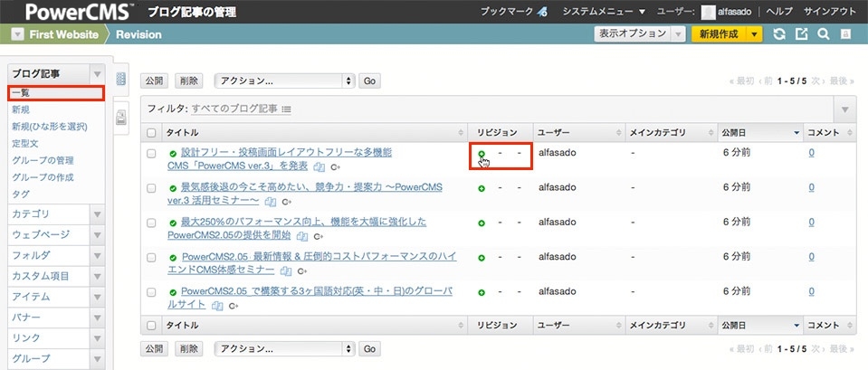This screenshot has width=868, height=370.
Task: Open the view site external-link icon
Action: click(802, 34)
